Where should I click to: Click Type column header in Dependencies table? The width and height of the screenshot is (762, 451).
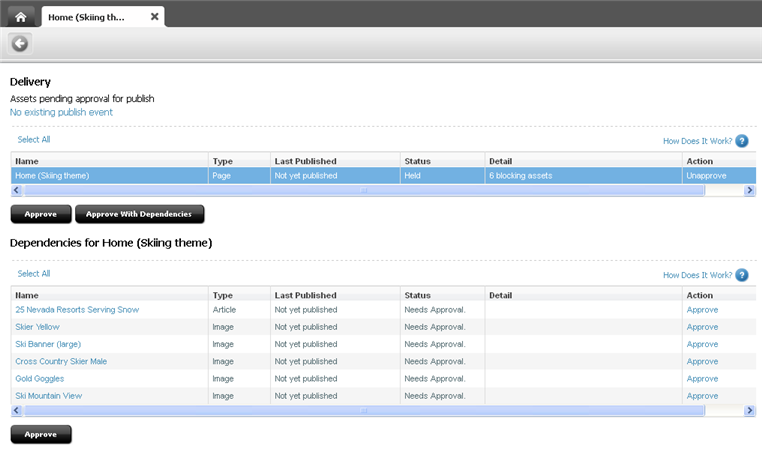[240, 295]
